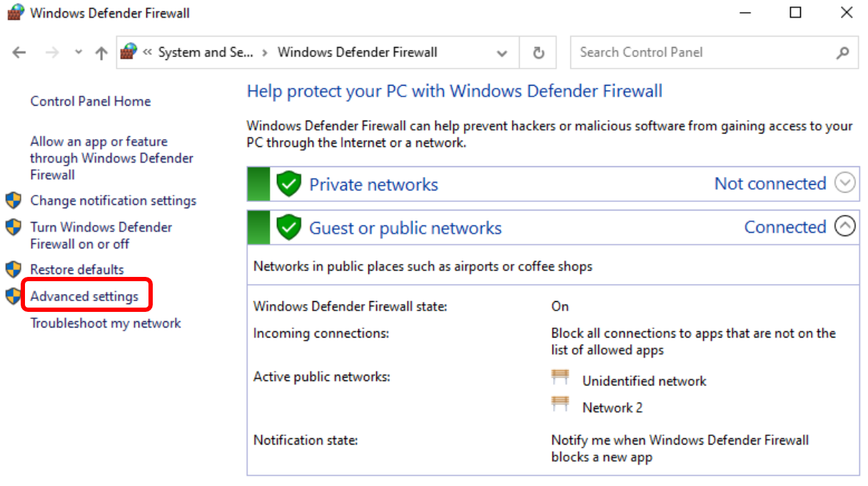Go up one level with Up arrow
868x486 pixels.
tap(101, 53)
